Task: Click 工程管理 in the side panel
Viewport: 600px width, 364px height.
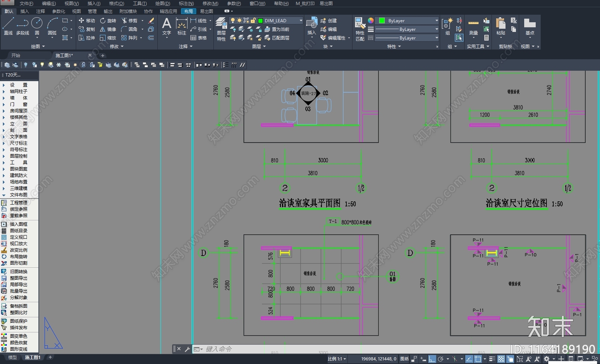Action: click(19, 203)
